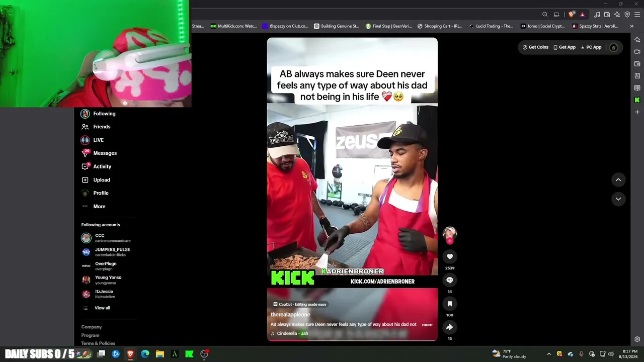This screenshot has width=644, height=362.
Task: Open the Activity notifications
Action: (96, 166)
